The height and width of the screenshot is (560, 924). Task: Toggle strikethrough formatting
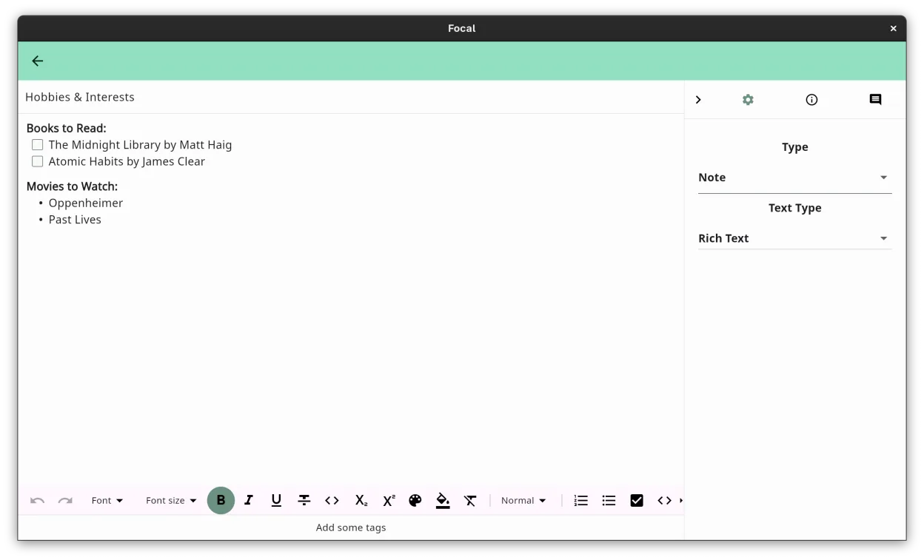pos(304,501)
